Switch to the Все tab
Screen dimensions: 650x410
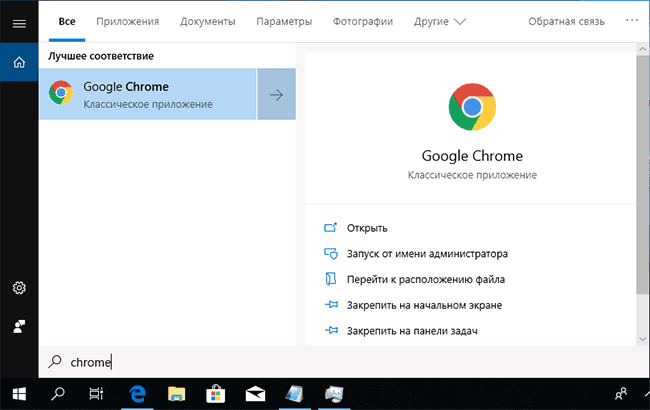67,22
